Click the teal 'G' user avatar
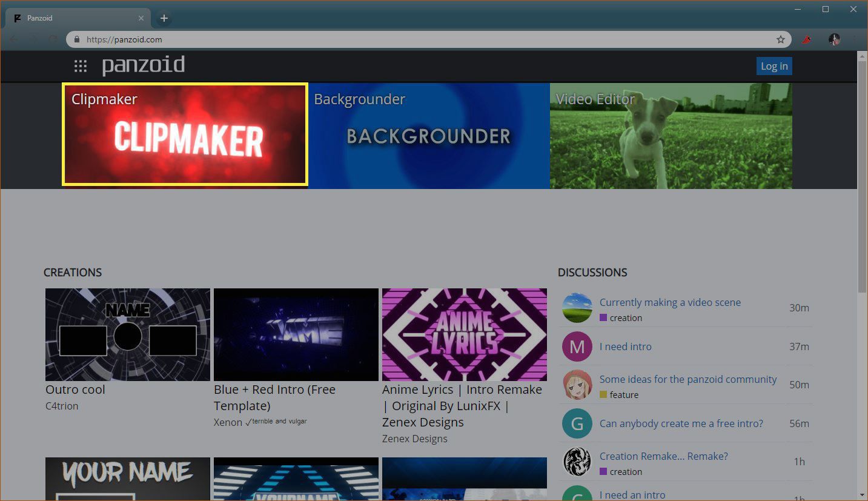This screenshot has width=868, height=501. 577,423
